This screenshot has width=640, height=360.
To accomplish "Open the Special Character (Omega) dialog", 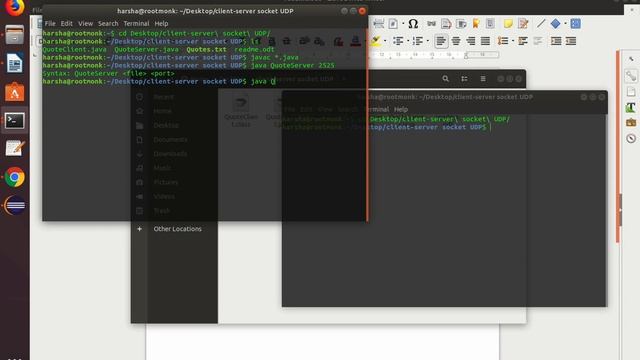I will (x=413, y=24).
